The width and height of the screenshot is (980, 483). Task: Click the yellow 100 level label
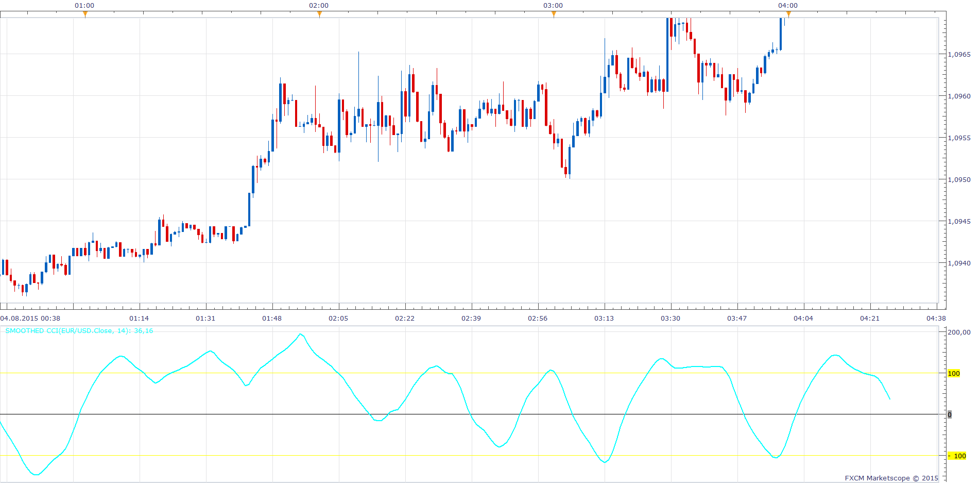coord(954,373)
